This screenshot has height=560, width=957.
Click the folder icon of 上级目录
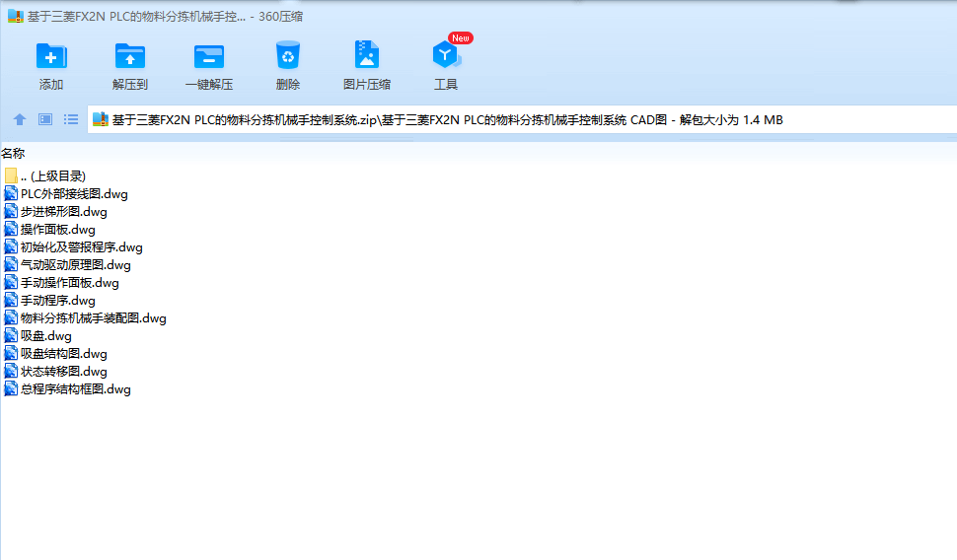[x=11, y=176]
